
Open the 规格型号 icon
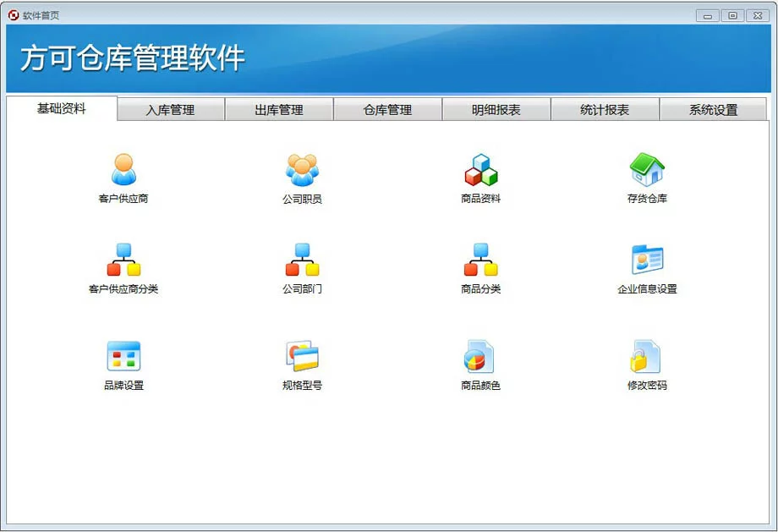pyautogui.click(x=302, y=356)
